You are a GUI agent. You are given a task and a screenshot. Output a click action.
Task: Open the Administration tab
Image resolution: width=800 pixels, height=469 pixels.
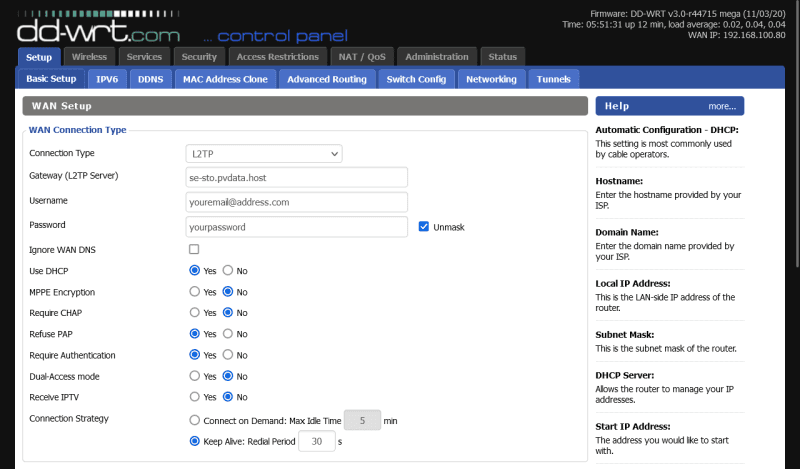click(x=437, y=57)
